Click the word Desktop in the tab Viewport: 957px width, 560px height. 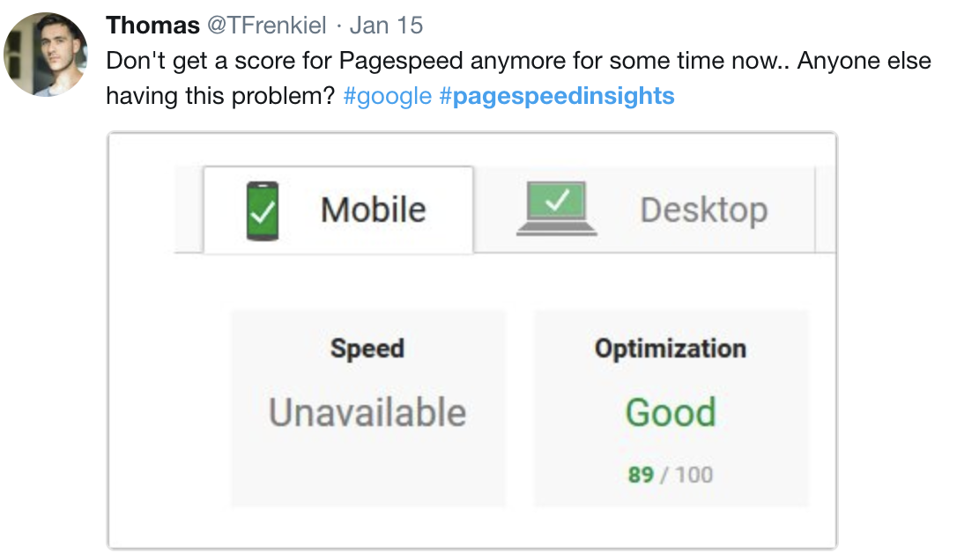click(x=704, y=210)
